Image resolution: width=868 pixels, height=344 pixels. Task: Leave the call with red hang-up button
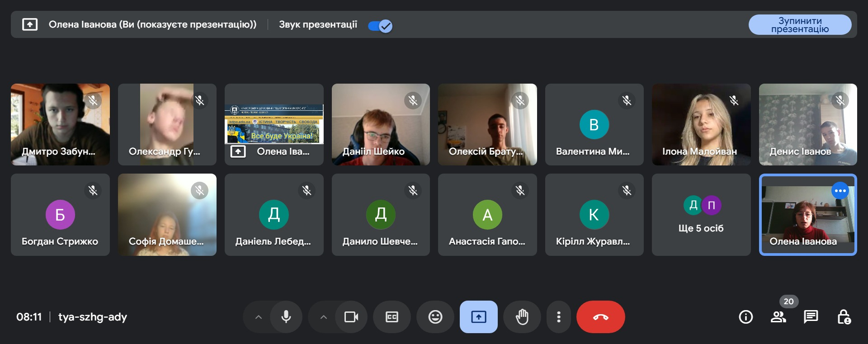pos(601,317)
